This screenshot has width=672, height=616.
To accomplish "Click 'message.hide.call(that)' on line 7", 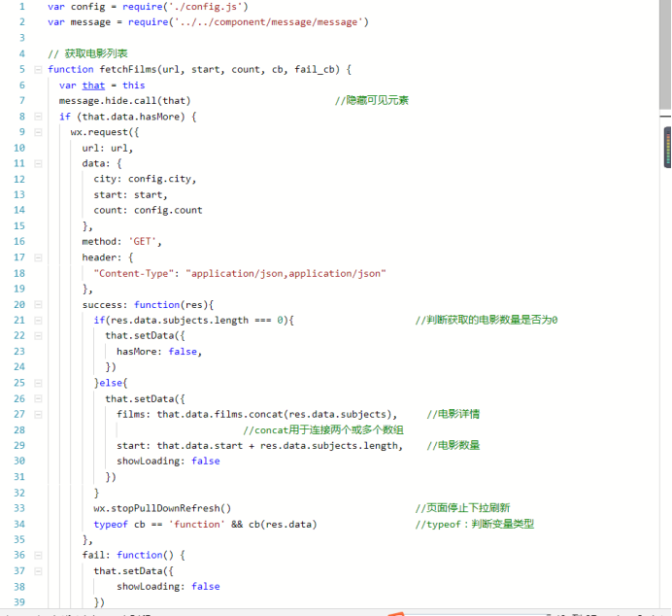I will click(x=124, y=101).
